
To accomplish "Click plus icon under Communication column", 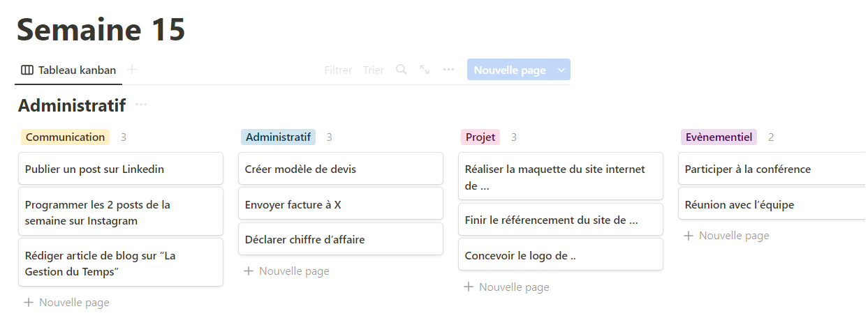I will tap(29, 303).
